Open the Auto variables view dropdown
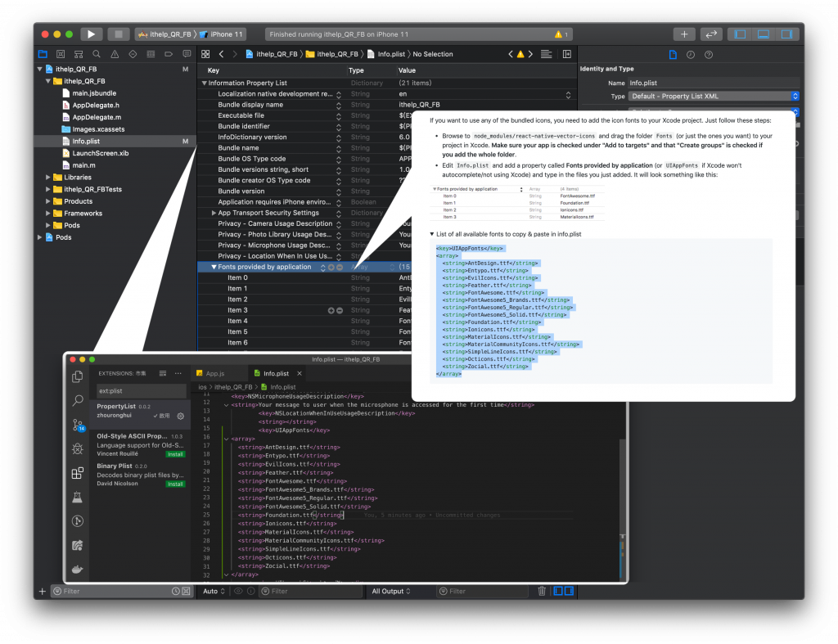The height and width of the screenshot is (644, 838). [x=214, y=591]
